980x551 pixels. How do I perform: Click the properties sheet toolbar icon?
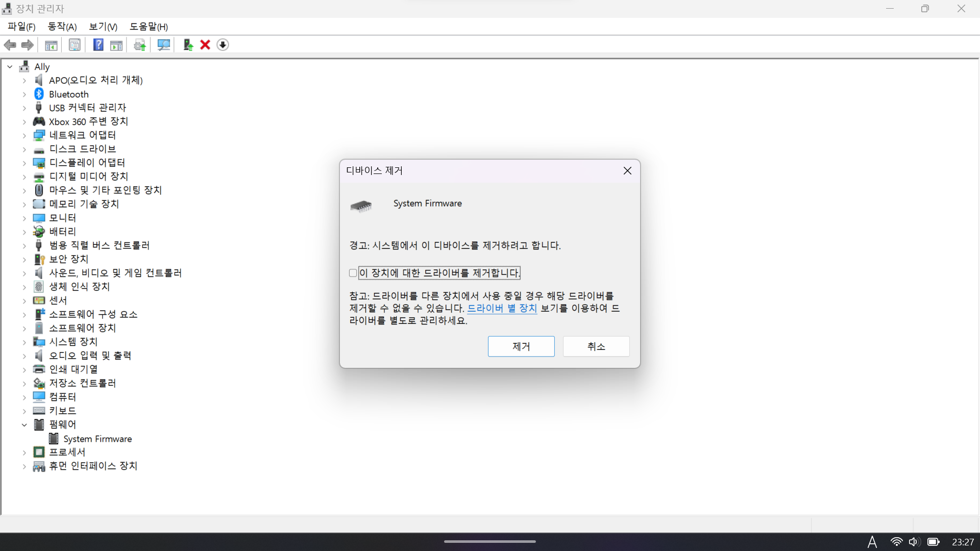75,45
